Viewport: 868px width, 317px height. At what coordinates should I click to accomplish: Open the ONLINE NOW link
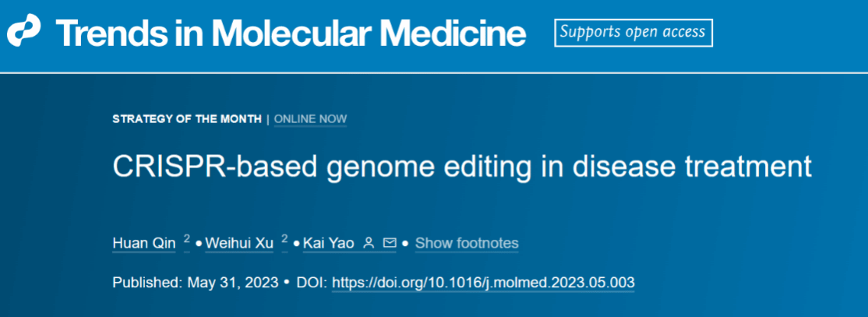tap(311, 119)
